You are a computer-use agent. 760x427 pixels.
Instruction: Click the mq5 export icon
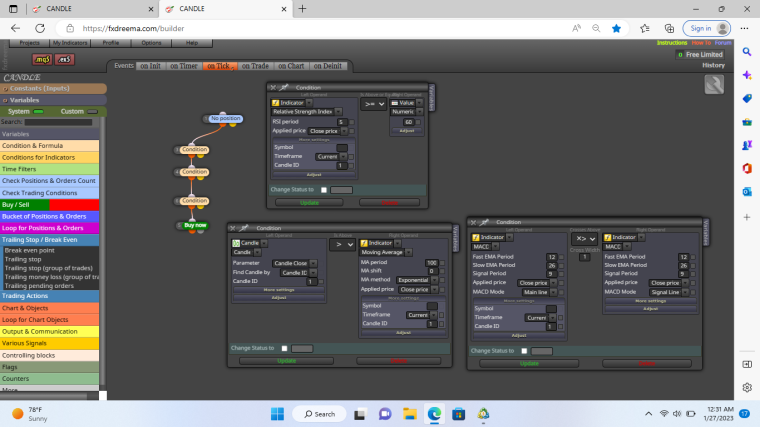pos(42,60)
